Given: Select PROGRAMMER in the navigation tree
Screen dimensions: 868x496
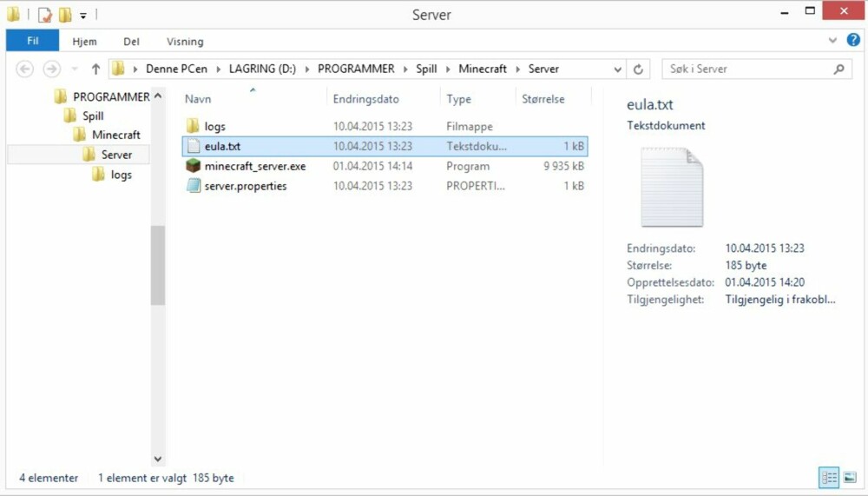Looking at the screenshot, I should [x=111, y=97].
